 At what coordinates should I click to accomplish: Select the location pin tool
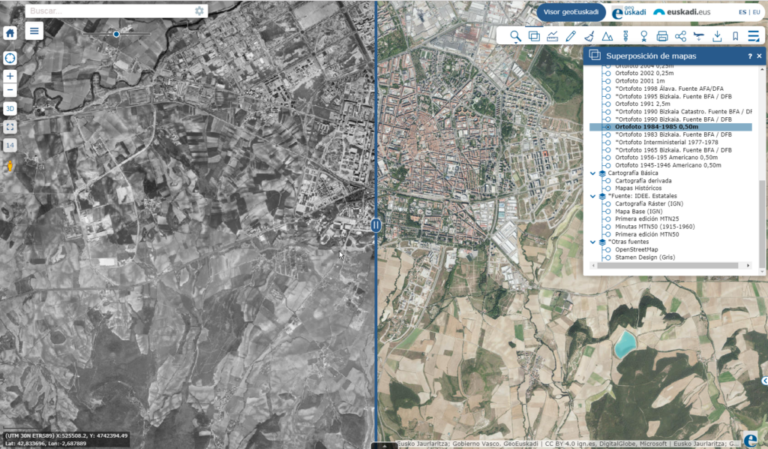(644, 36)
